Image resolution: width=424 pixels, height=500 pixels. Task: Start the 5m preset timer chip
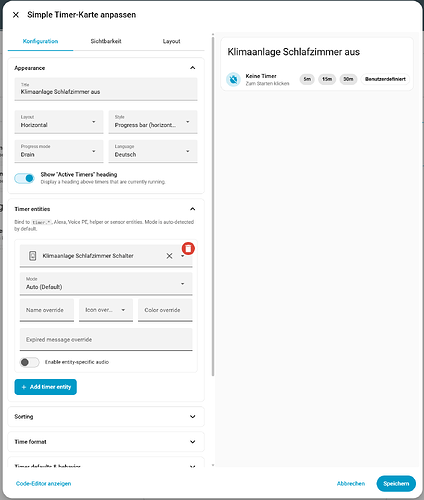click(307, 79)
